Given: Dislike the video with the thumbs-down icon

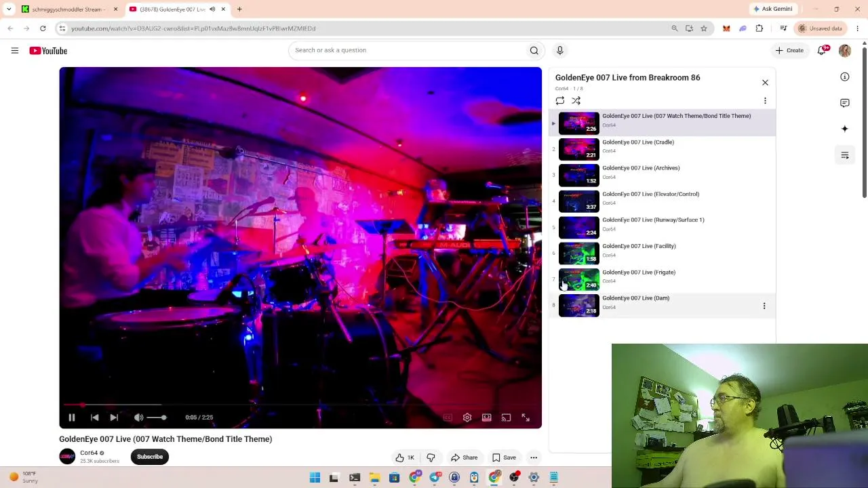Looking at the screenshot, I should (431, 457).
